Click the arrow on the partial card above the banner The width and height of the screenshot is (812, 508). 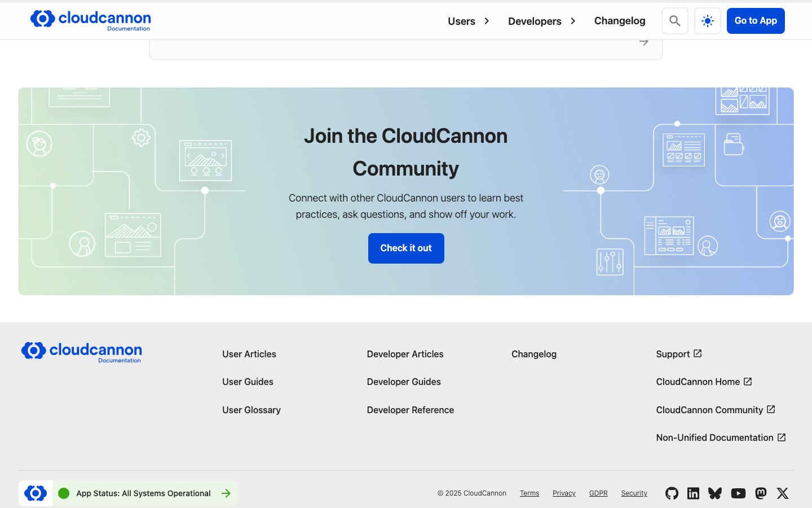point(644,42)
